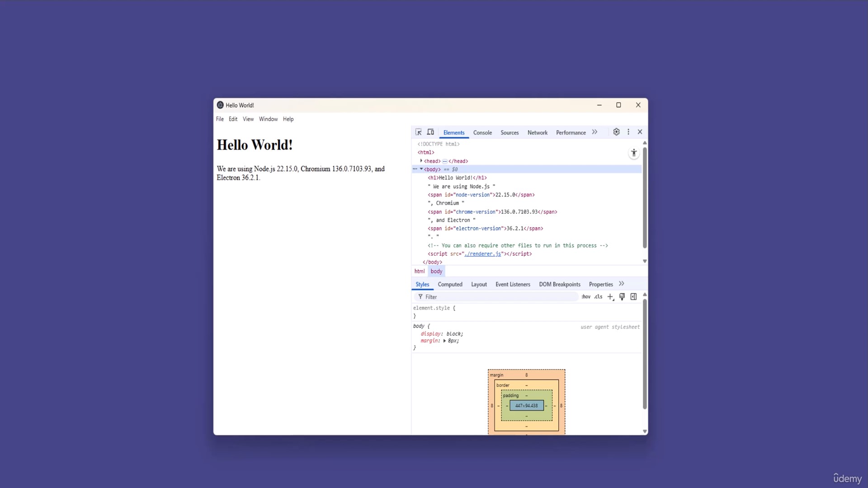Toggle :hov element state panel
Image resolution: width=868 pixels, height=488 pixels.
(586, 297)
